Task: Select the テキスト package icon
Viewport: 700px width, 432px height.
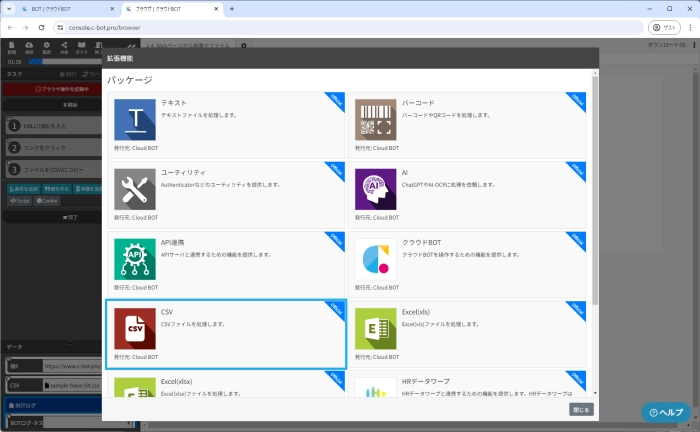Action: point(135,119)
